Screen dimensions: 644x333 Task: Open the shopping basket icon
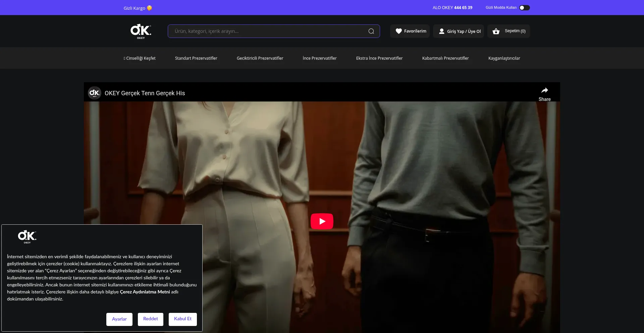(x=496, y=31)
